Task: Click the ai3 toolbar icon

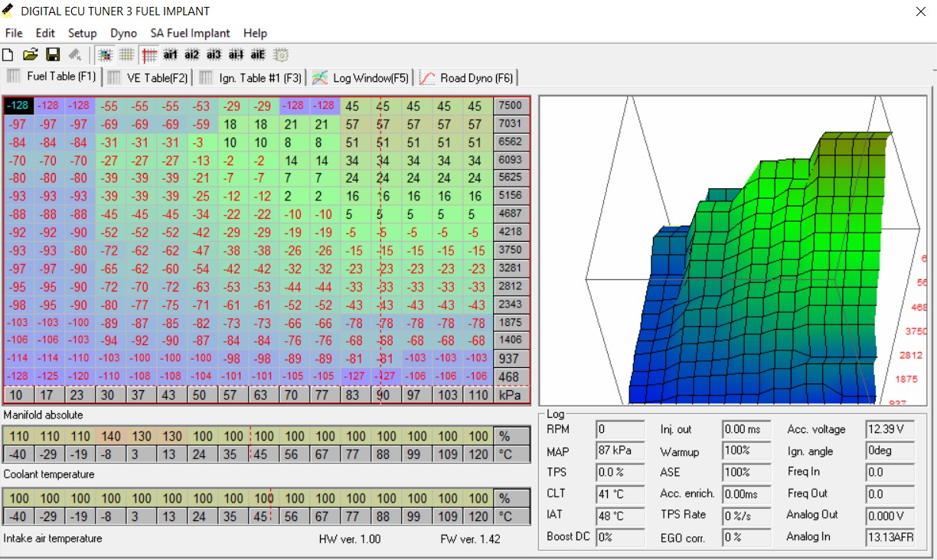Action: coord(214,55)
